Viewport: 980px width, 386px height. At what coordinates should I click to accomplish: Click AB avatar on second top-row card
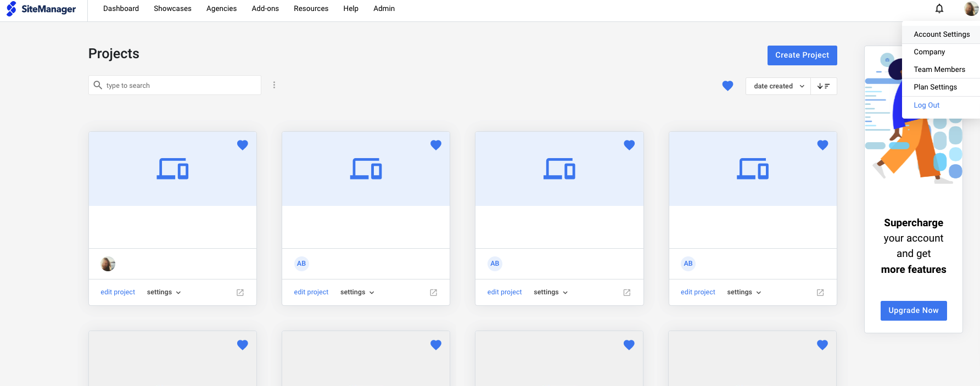tap(301, 264)
